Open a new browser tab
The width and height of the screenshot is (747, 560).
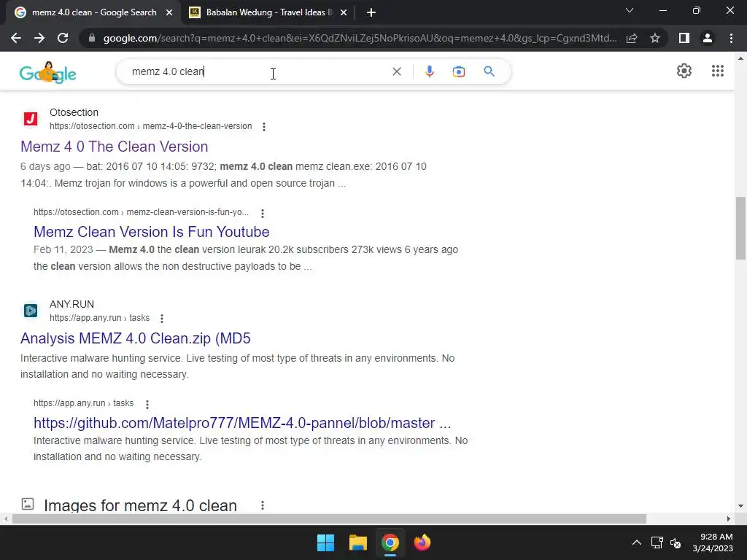coord(371,12)
